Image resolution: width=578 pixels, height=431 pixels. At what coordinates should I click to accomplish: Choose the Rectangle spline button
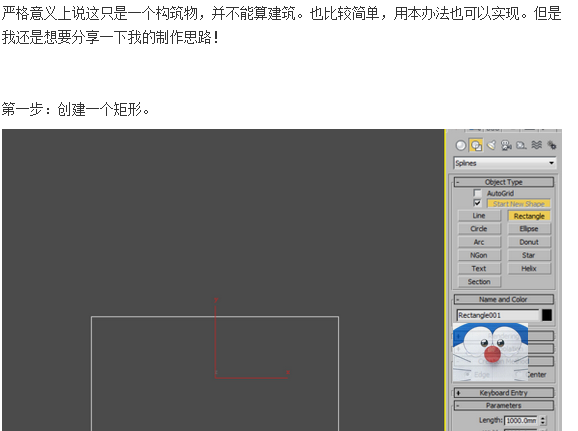tap(529, 216)
